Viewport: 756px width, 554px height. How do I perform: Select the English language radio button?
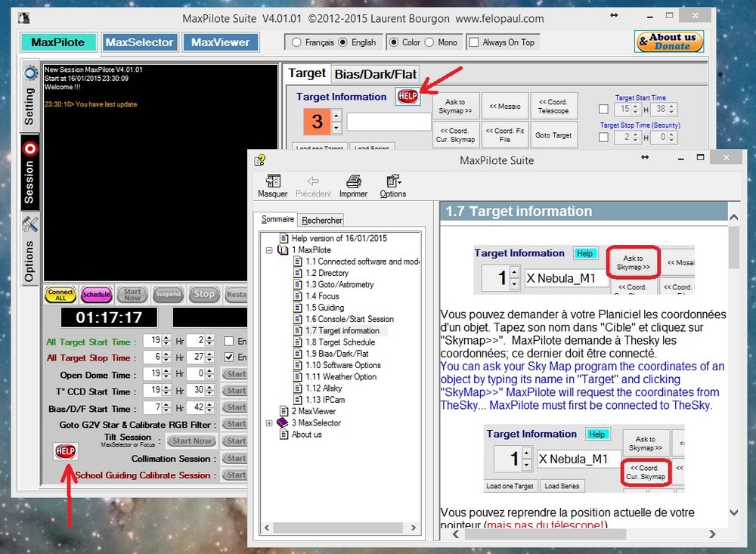[x=342, y=42]
